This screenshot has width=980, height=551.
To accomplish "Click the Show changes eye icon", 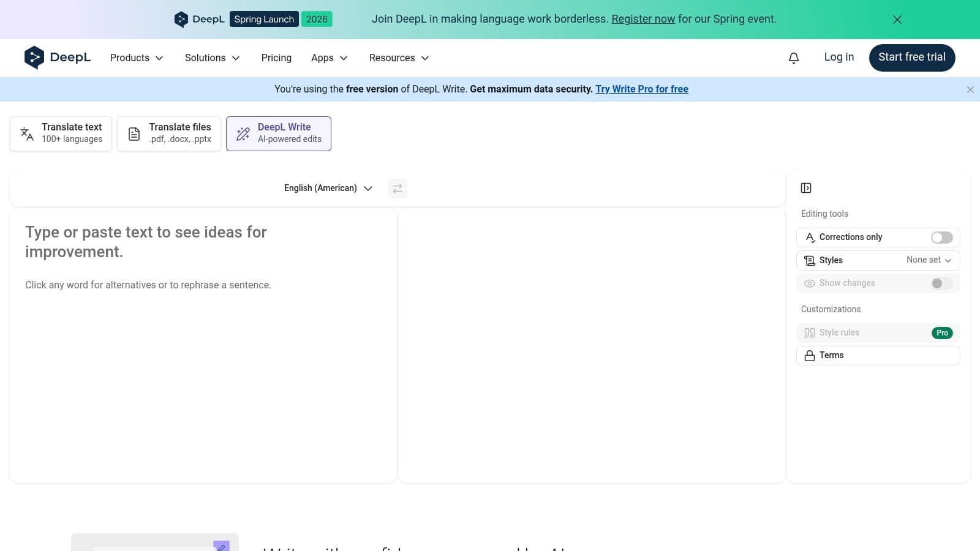I will pyautogui.click(x=810, y=283).
